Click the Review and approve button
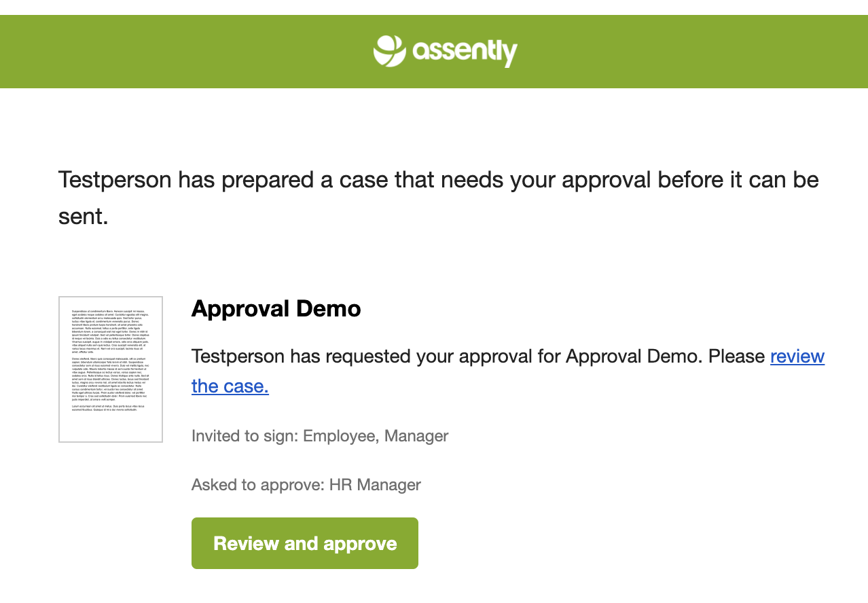Viewport: 868px width, 603px height. coord(305,543)
